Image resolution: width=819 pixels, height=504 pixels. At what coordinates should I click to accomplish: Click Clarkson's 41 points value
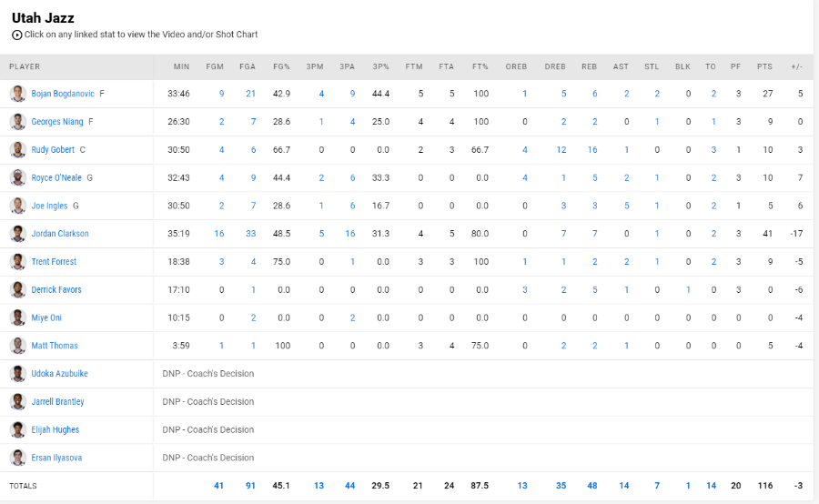[767, 234]
